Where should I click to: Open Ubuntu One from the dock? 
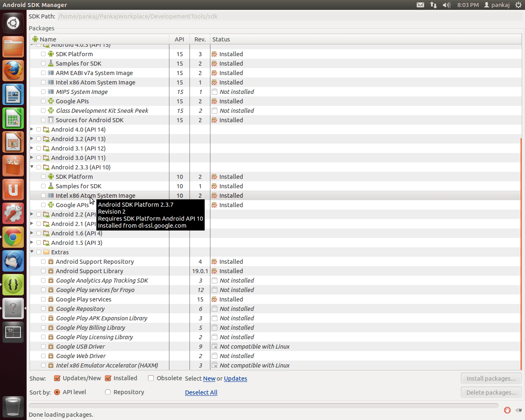tap(13, 189)
